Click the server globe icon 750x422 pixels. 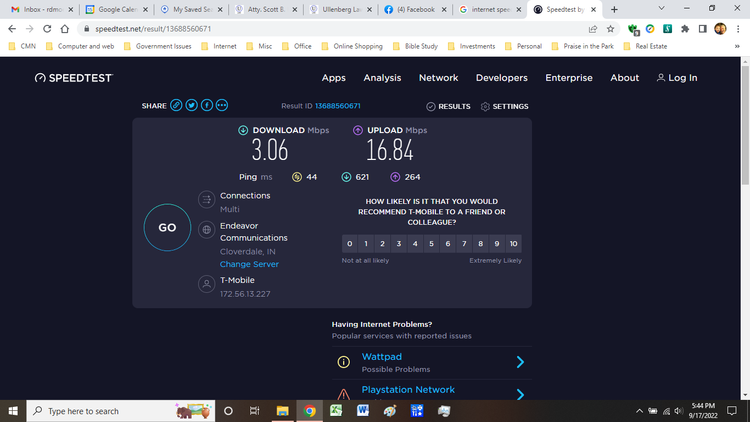click(207, 230)
